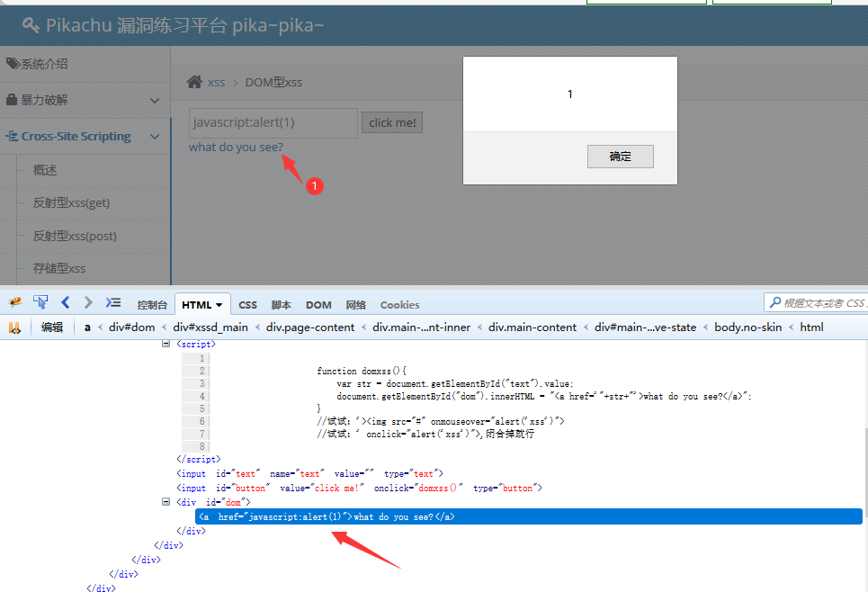Go forward using Firebug right arrow
This screenshot has width=868, height=592.
(88, 302)
